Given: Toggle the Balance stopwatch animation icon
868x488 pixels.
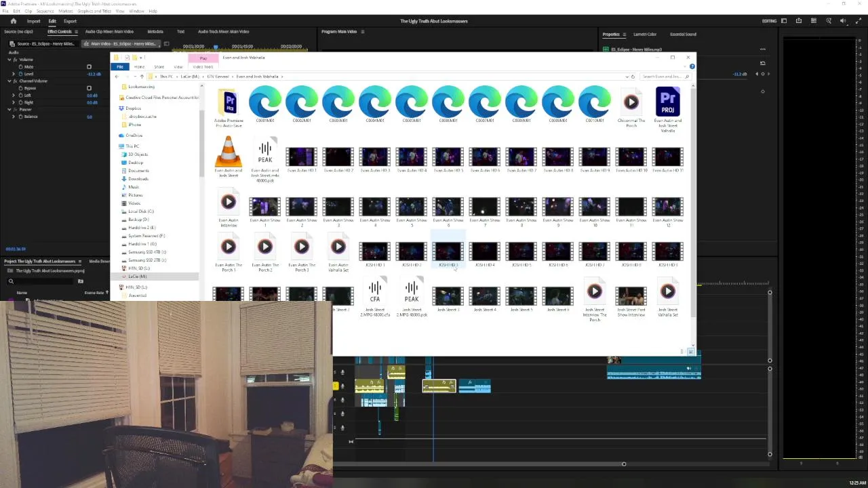Looking at the screenshot, I should click(20, 117).
